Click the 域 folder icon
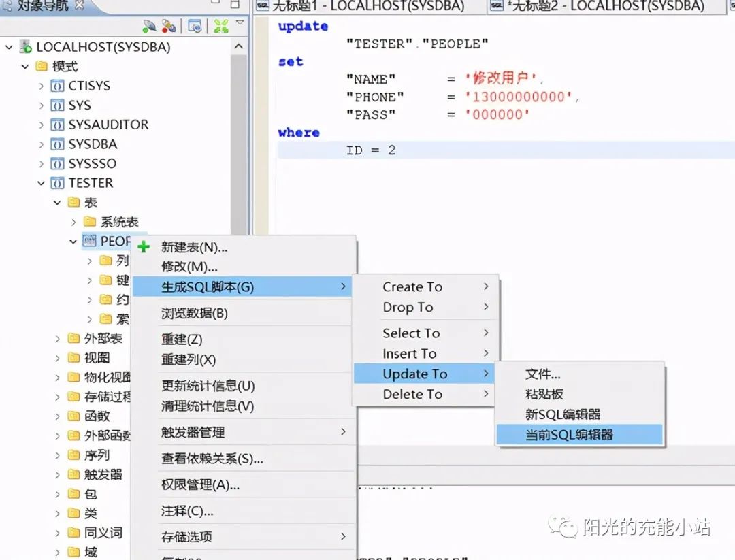This screenshot has height=560, width=735. [73, 552]
